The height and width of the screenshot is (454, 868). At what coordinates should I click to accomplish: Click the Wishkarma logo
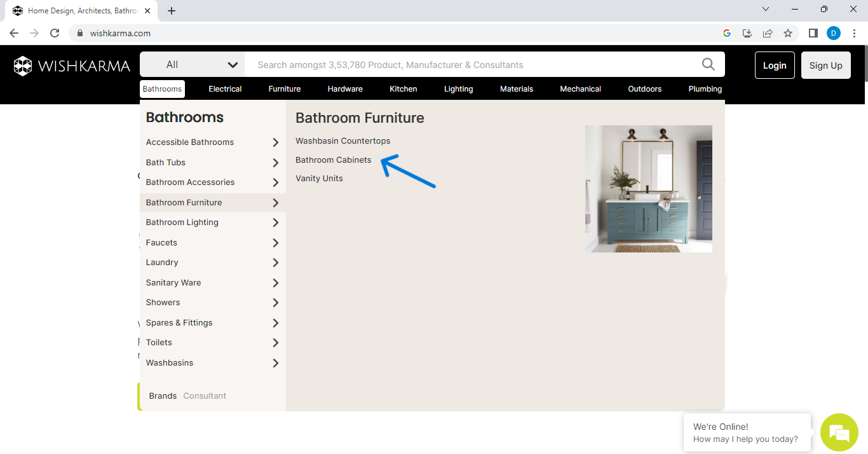(72, 65)
